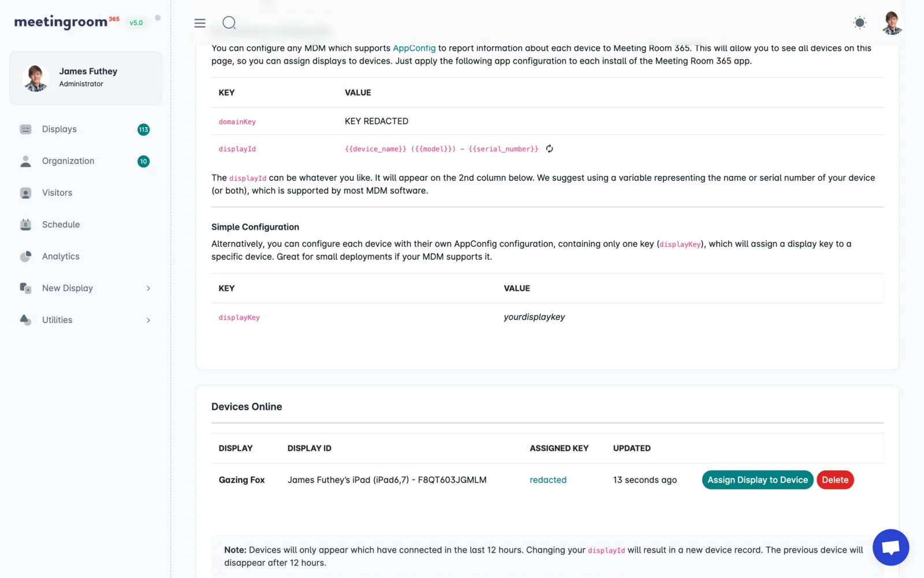
Task: Select Visitors from the sidebar
Action: [x=85, y=193]
